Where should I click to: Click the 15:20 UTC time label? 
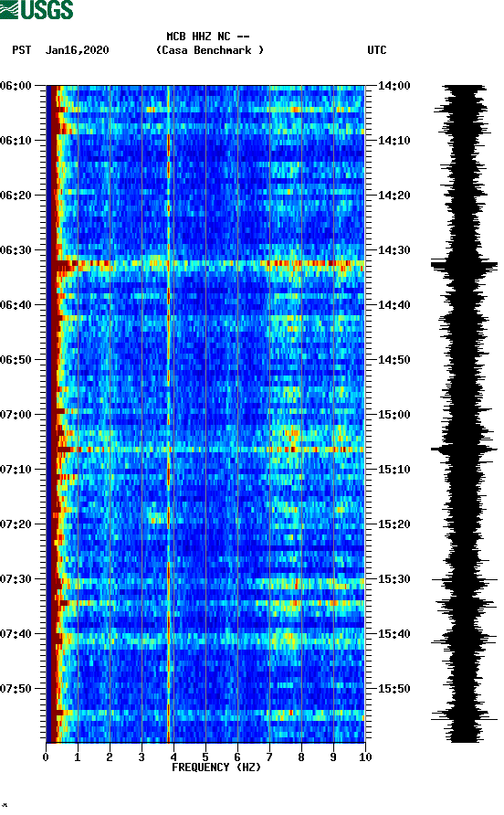394,524
